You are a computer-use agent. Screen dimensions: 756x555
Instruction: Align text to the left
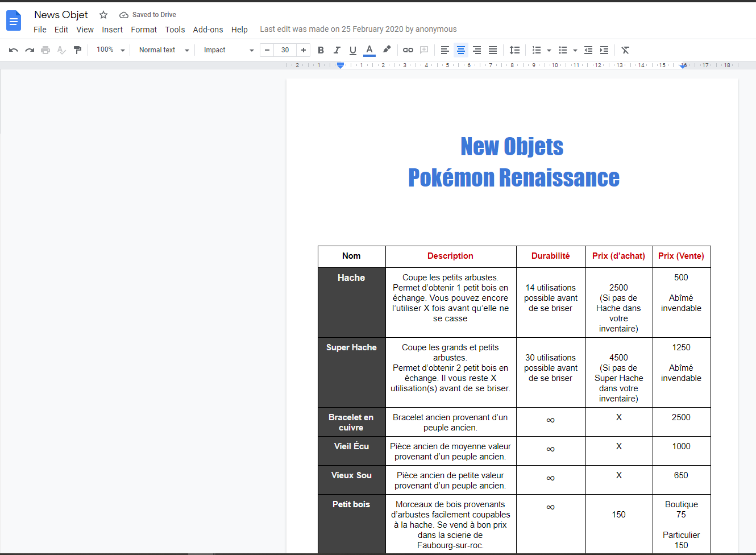[x=445, y=50]
